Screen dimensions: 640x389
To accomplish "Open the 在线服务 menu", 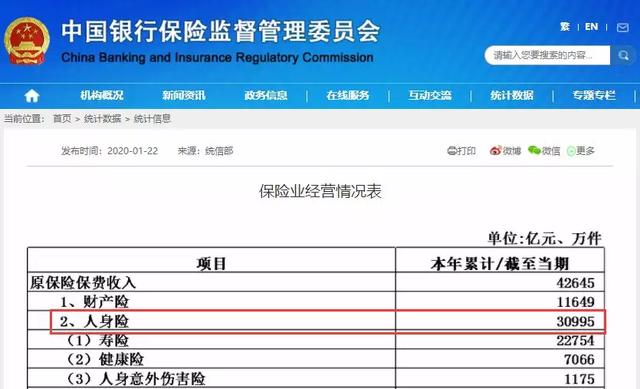I will coord(348,96).
